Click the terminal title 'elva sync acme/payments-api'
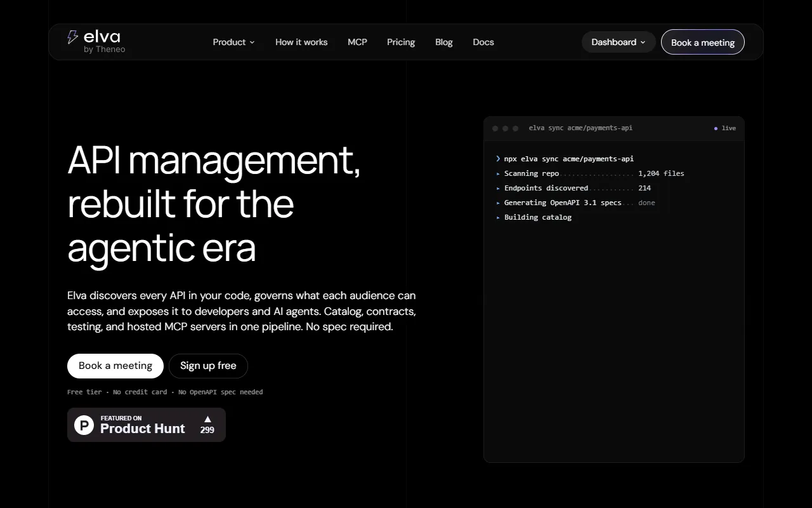Screen dimensions: 812x508 (x=580, y=128)
